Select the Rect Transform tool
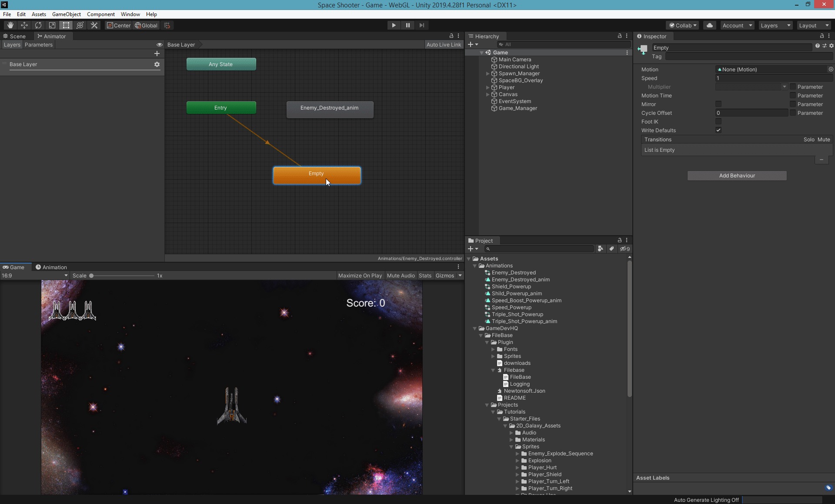 coord(66,25)
